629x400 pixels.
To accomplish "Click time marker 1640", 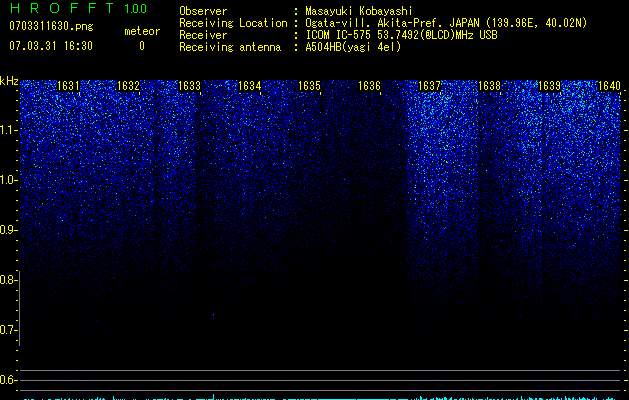I will click(609, 85).
